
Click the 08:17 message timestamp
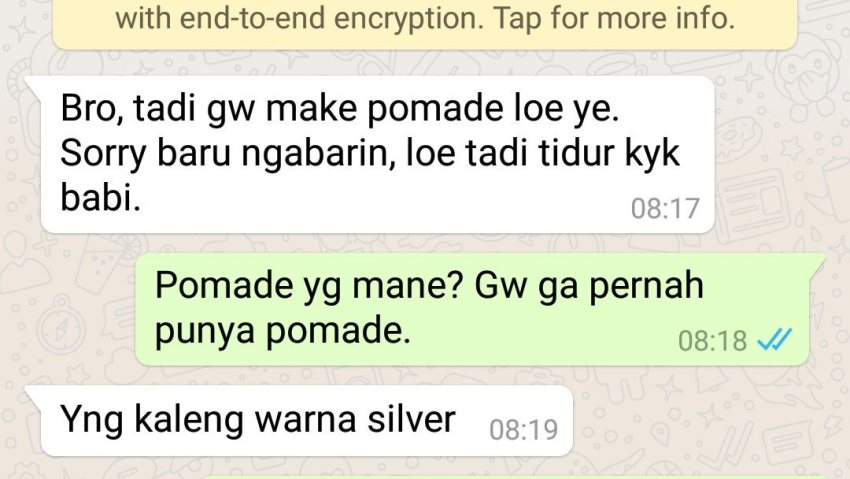click(665, 209)
